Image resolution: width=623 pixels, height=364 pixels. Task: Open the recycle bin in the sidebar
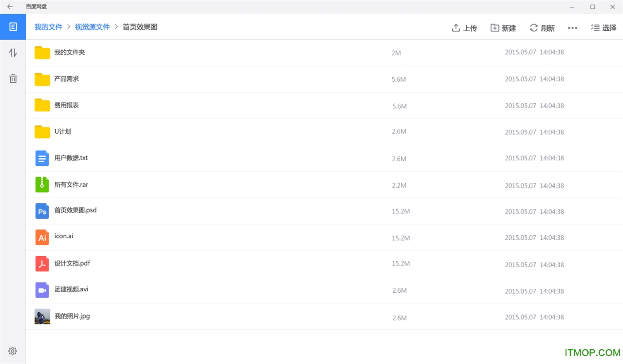click(13, 79)
